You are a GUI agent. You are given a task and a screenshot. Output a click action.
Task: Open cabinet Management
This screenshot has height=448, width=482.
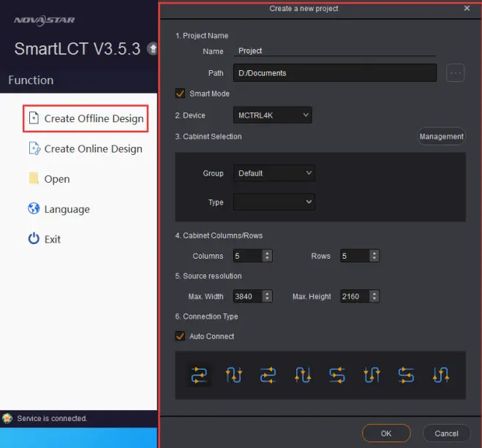(x=442, y=137)
